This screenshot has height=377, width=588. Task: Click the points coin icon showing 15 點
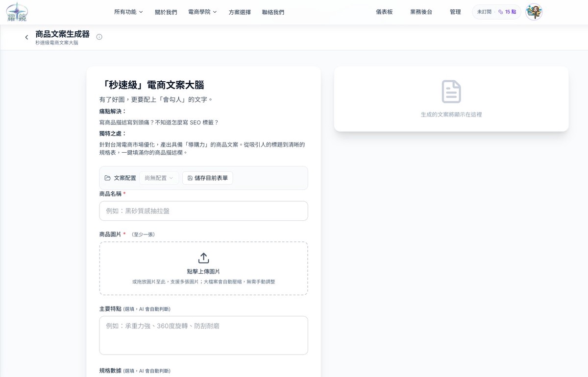[500, 12]
